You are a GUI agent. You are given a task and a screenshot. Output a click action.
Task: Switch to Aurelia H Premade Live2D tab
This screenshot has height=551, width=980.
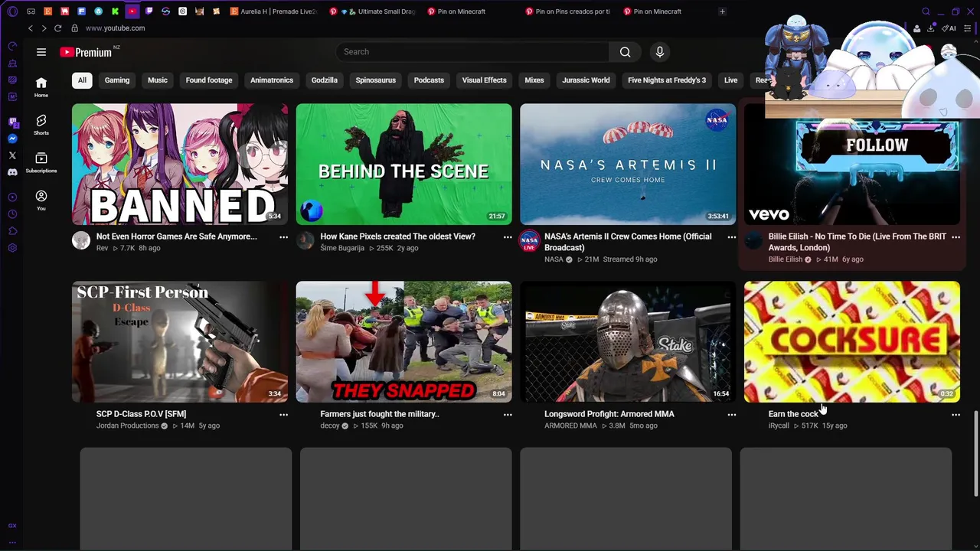pos(273,11)
